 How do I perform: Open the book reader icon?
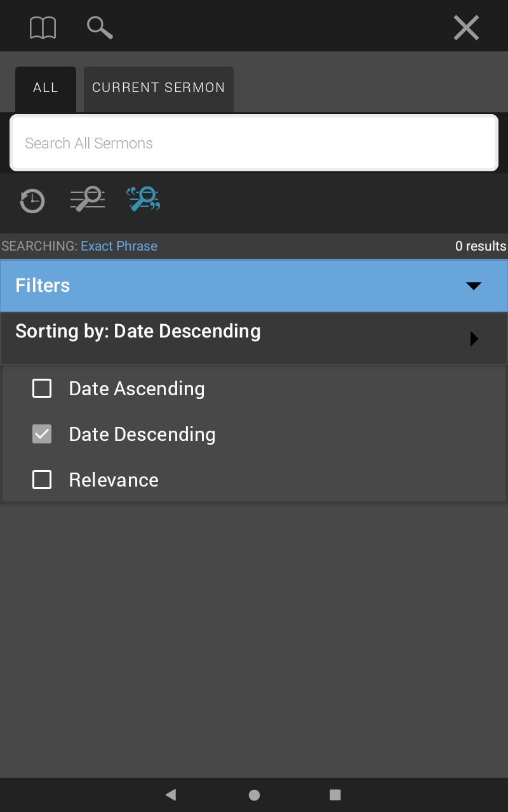(x=43, y=28)
